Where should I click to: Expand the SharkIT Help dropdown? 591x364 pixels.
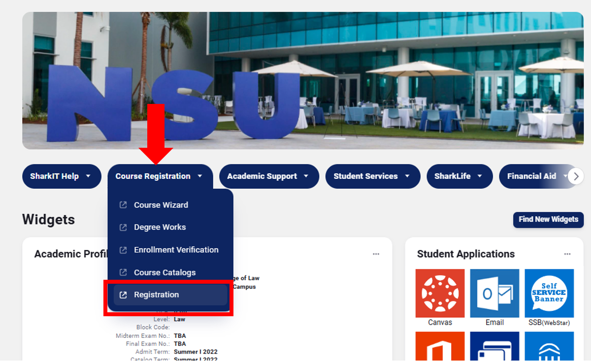(62, 176)
